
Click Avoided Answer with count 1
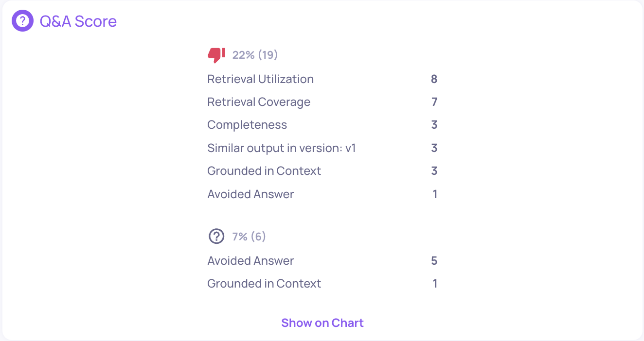pos(322,194)
